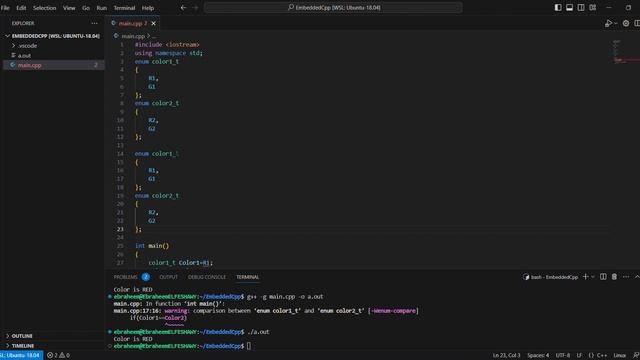The image size is (640, 360).
Task: Click the EmbeddedCpp command center search box
Action: pos(333,7)
